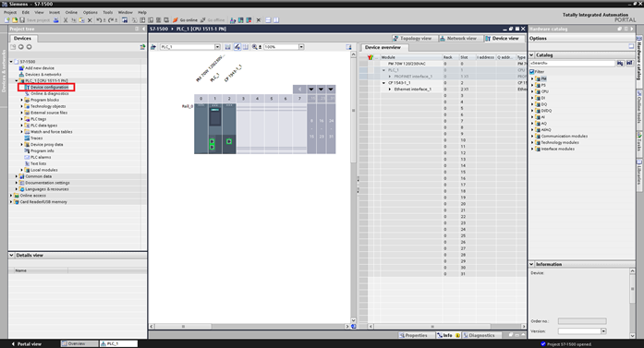Screen dimensions: 644x348
Task: Open the Online menu
Action: [x=71, y=12]
